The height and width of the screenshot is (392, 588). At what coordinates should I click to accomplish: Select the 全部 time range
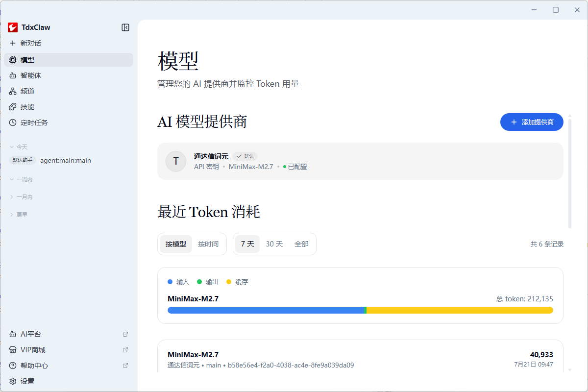(x=301, y=244)
